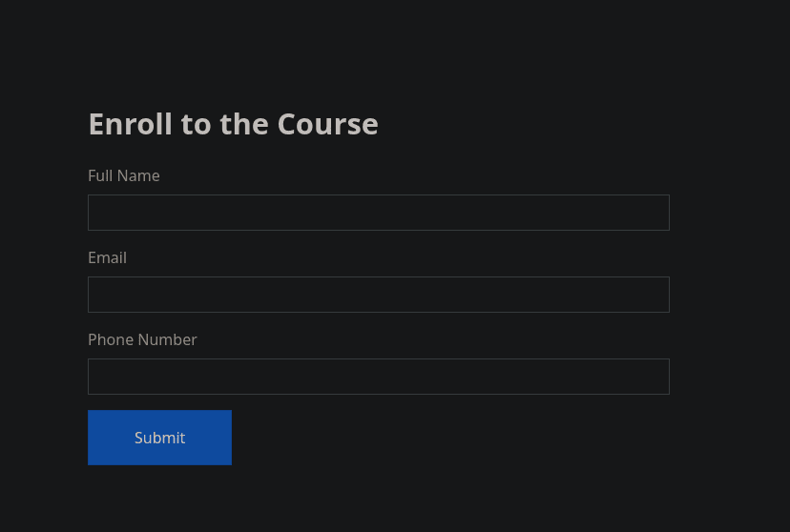Click the "Email" label text
The image size is (790, 532).
tap(107, 257)
